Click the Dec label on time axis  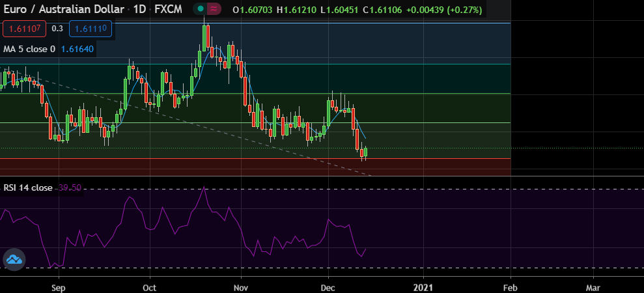click(328, 287)
